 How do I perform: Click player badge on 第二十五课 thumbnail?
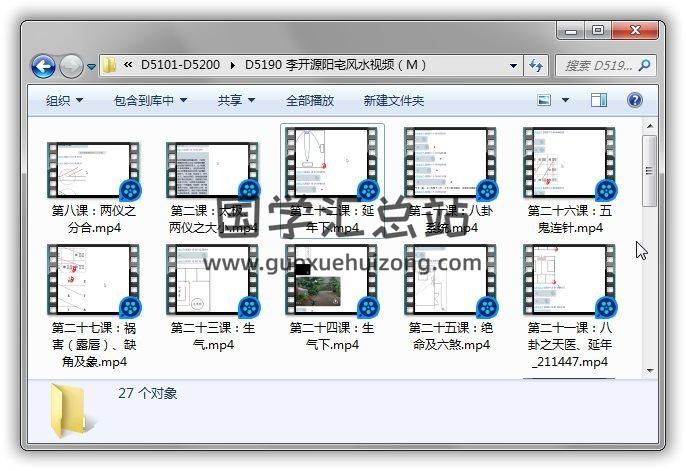tap(487, 307)
